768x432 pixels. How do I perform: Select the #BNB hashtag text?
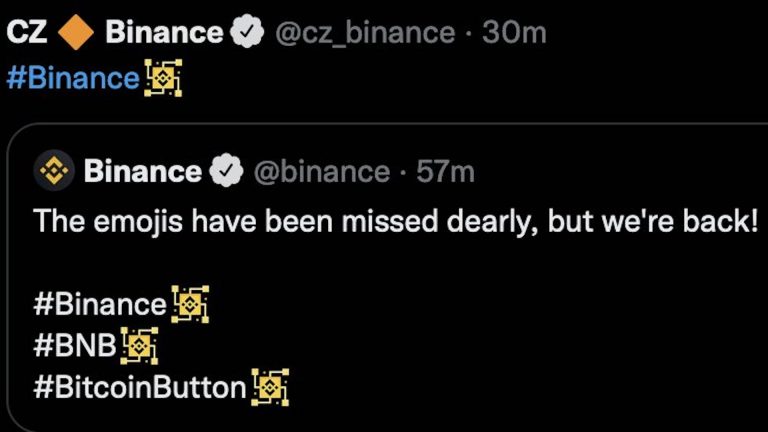point(75,346)
